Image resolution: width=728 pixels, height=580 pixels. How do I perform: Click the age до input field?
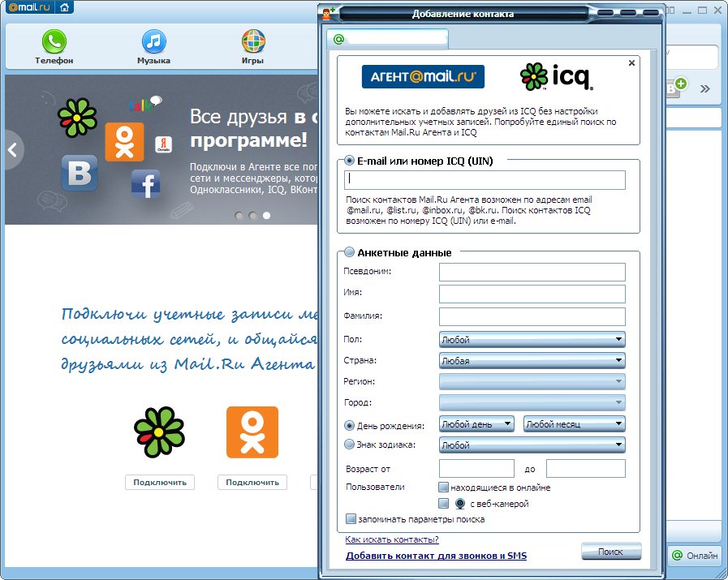click(x=586, y=469)
